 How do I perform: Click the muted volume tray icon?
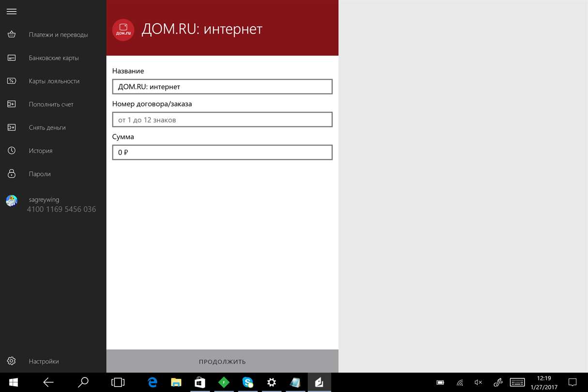coord(478,382)
